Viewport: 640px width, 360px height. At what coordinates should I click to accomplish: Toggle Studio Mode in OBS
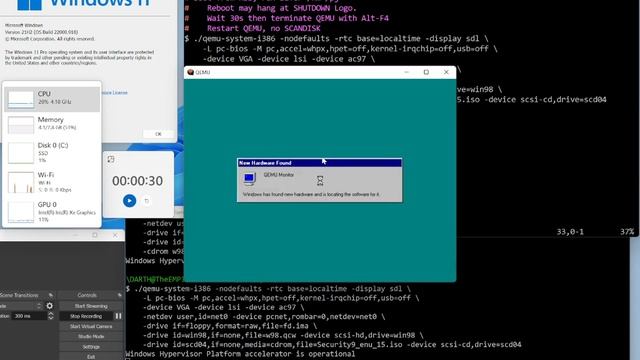tap(91, 337)
